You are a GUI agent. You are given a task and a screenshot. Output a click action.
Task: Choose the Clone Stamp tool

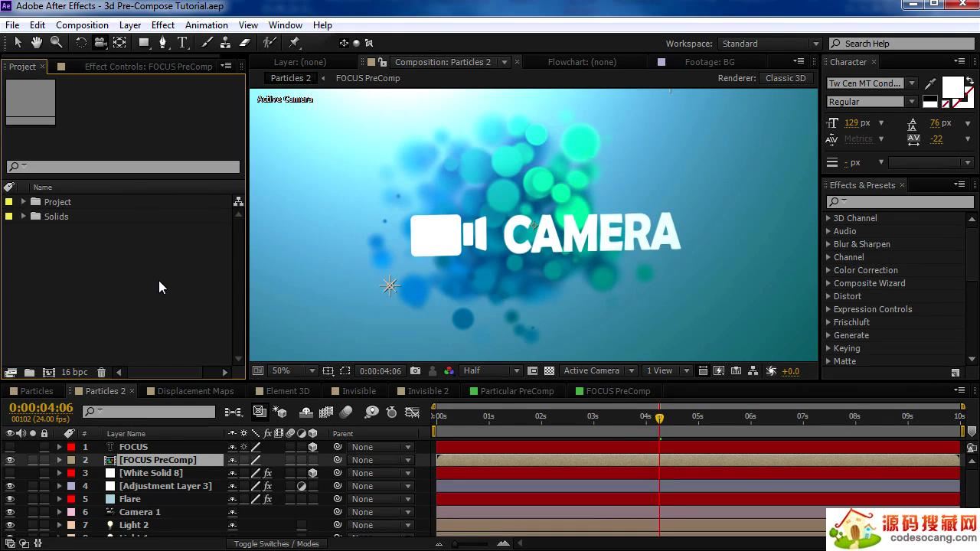coord(226,43)
